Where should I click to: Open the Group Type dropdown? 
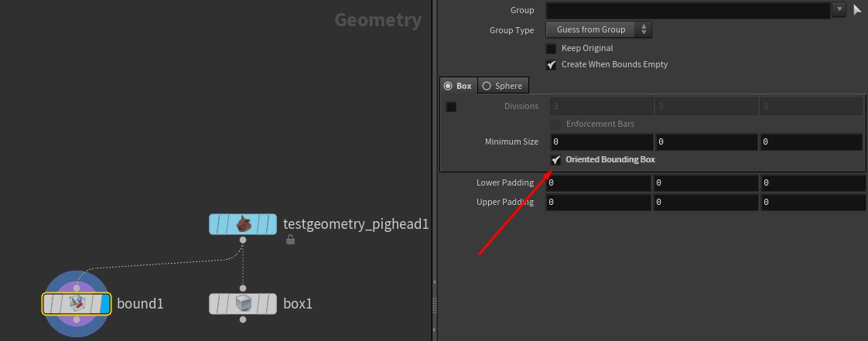[x=599, y=29]
